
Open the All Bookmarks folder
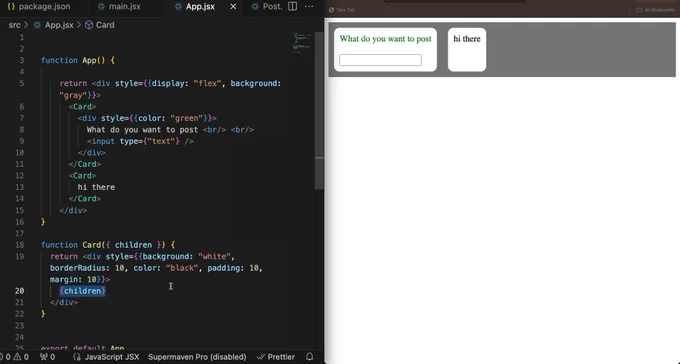655,10
